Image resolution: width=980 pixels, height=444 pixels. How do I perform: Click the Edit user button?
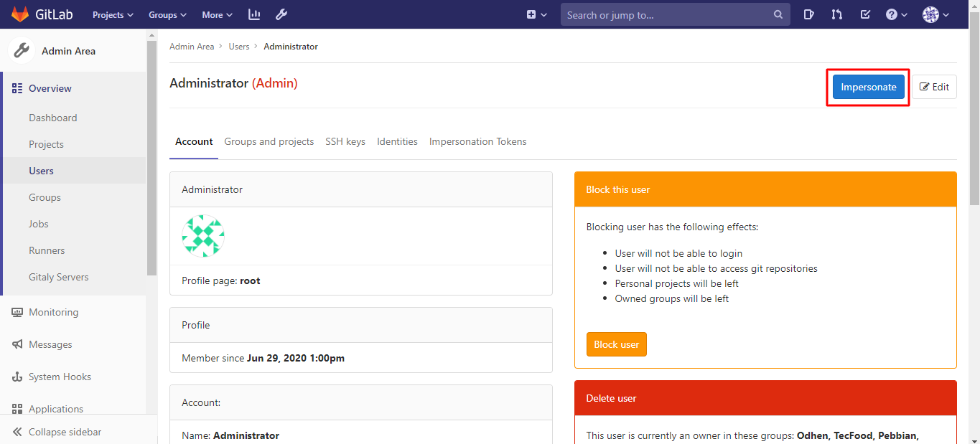935,87
